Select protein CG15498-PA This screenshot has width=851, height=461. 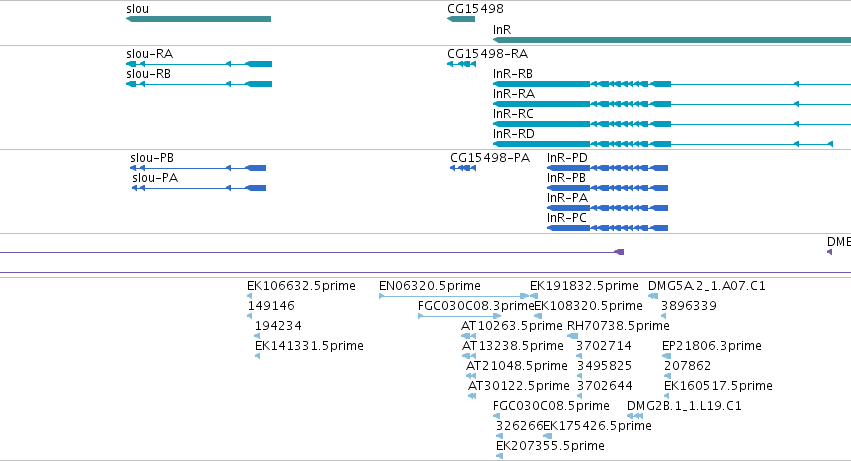click(x=463, y=168)
